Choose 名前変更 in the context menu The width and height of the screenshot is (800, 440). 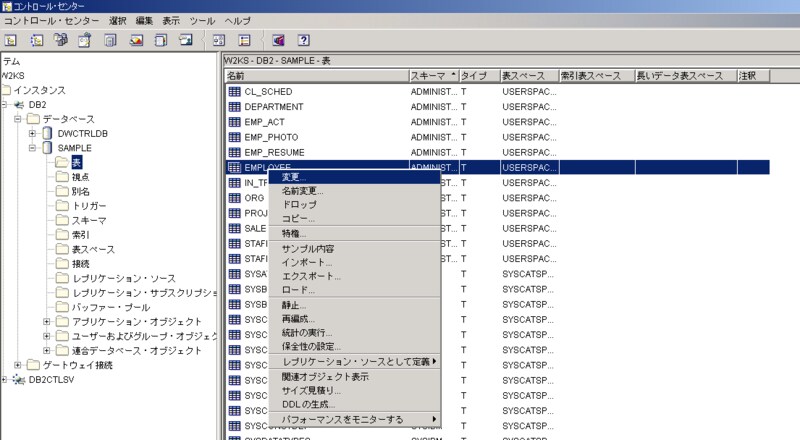click(x=355, y=191)
